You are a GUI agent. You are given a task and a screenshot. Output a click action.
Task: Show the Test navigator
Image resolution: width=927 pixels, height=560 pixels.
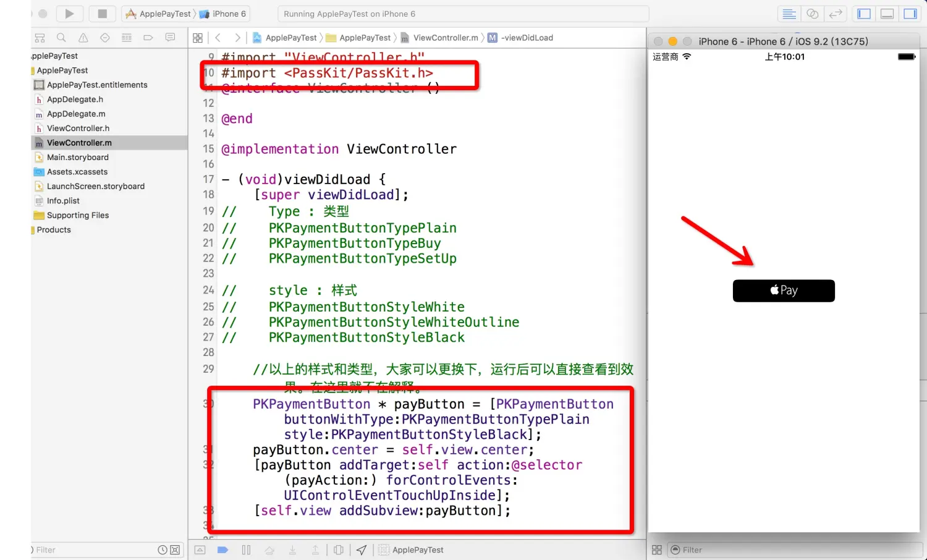coord(104,38)
